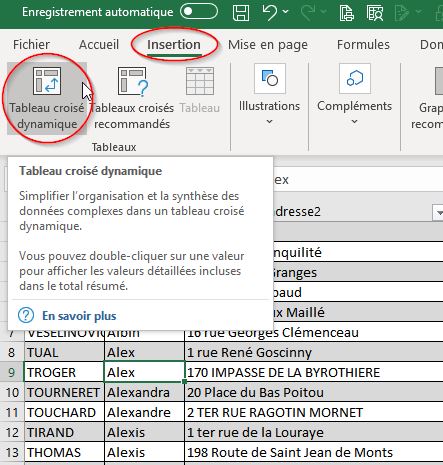The width and height of the screenshot is (443, 465).
Task: Click cell 20 Place du Bas Poitou
Action: point(314,392)
